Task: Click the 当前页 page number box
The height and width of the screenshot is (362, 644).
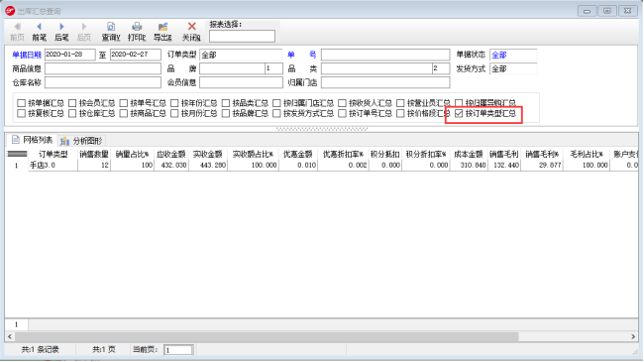Action: pos(178,350)
